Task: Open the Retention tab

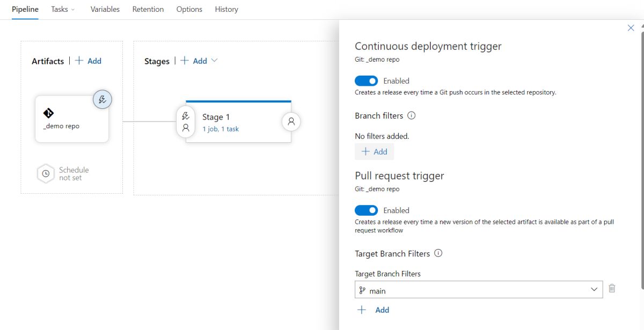Action: [148, 9]
